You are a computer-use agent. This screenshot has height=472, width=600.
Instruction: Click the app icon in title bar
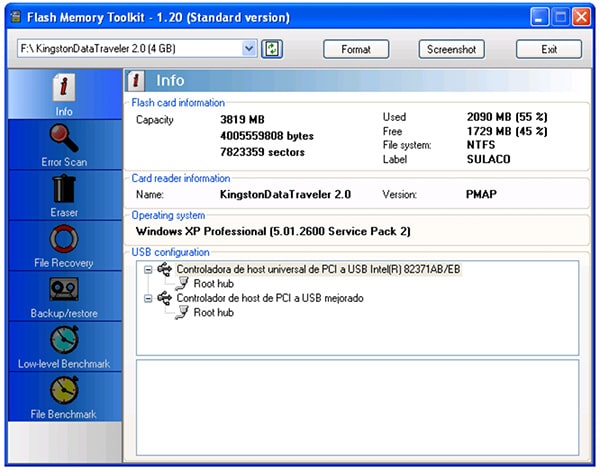click(16, 17)
